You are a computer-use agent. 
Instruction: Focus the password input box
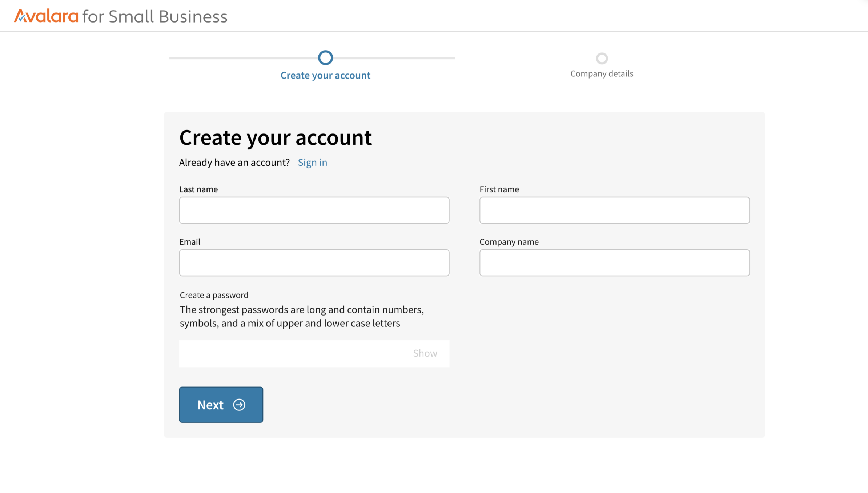[291, 353]
